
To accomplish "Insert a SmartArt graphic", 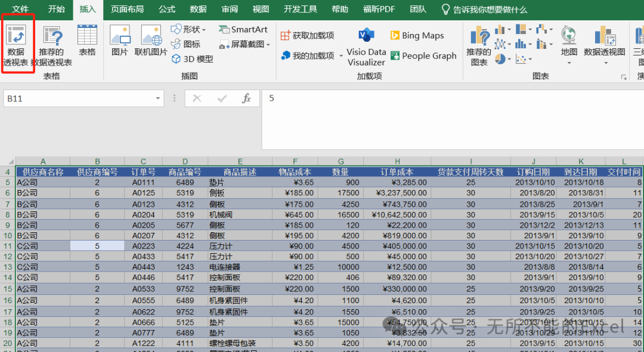I will pos(243,29).
